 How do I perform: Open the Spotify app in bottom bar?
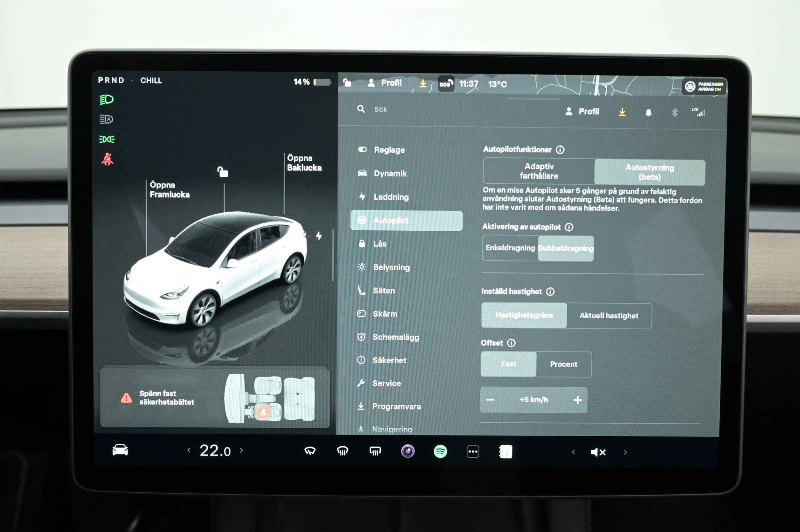(x=440, y=452)
